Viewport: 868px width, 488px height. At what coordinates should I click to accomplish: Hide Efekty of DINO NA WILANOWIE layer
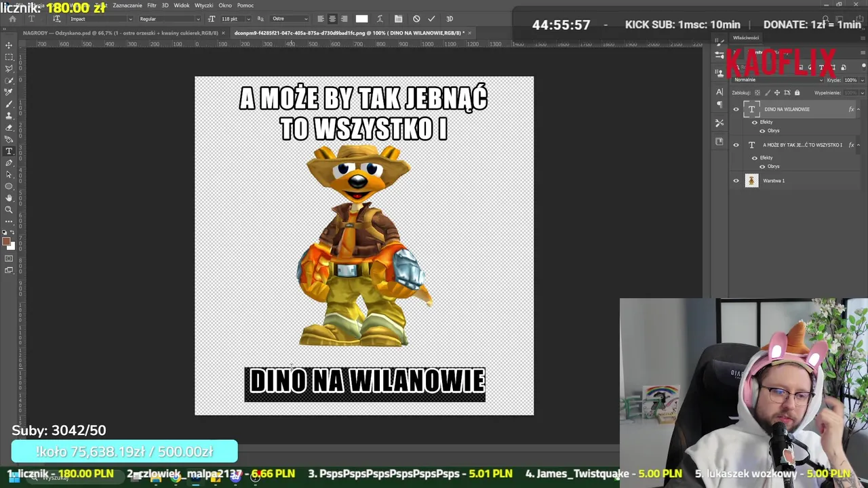(755, 122)
